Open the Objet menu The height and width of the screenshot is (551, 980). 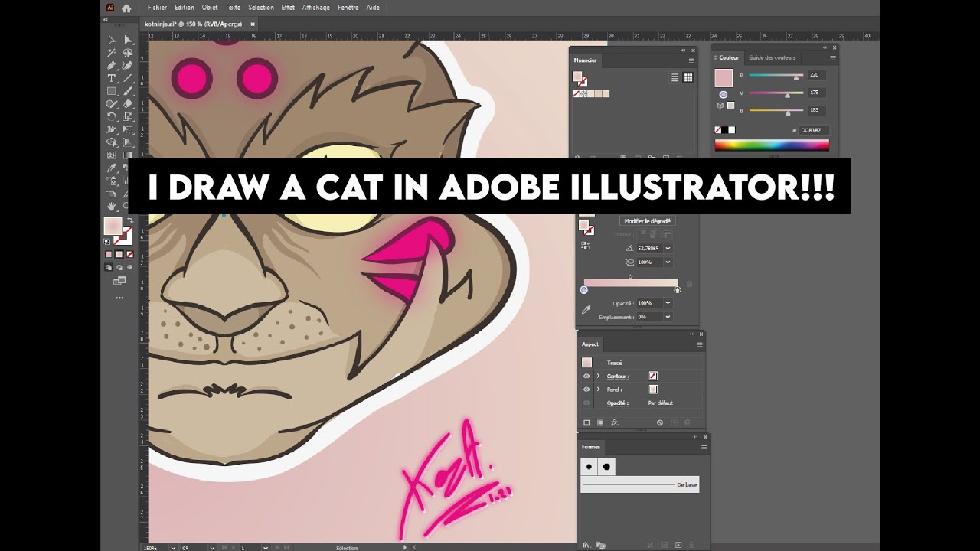[x=210, y=8]
